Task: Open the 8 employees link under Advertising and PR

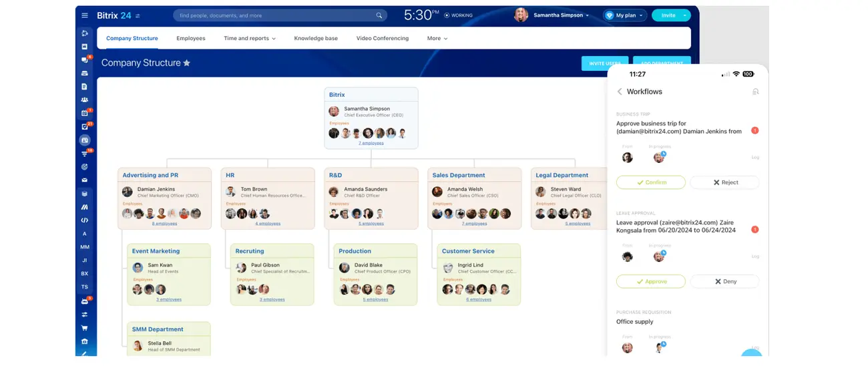Action: click(164, 224)
